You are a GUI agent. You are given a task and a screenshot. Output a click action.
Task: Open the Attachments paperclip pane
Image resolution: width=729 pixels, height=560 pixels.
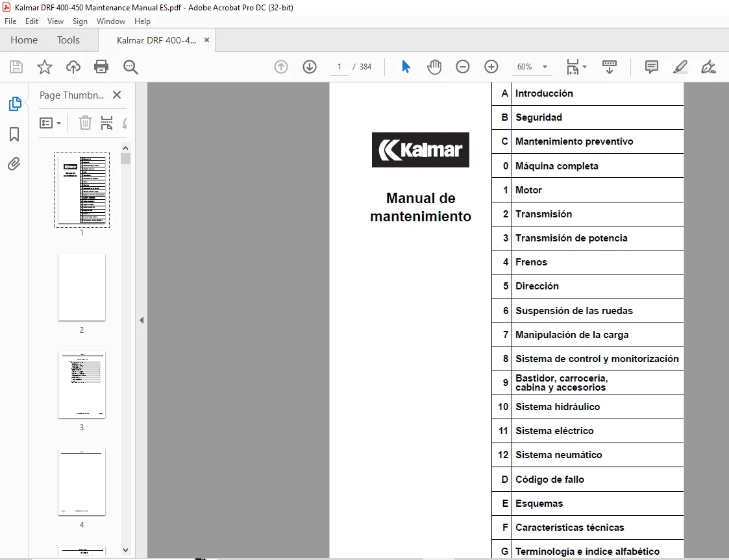(14, 164)
